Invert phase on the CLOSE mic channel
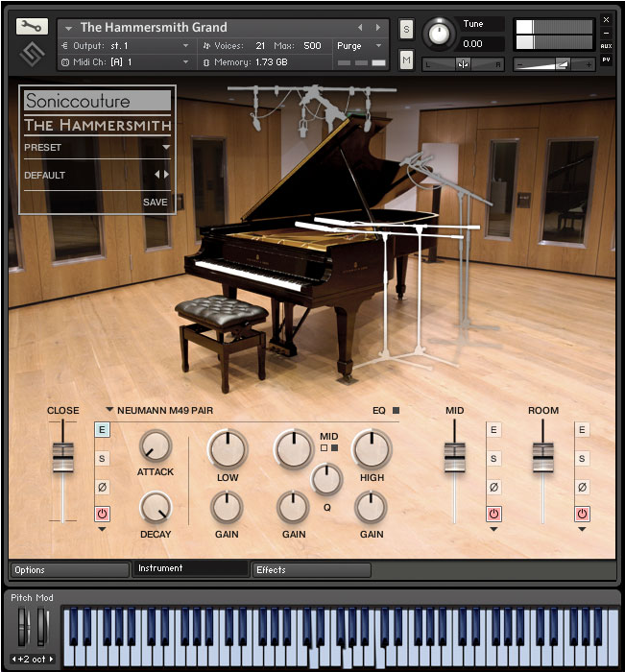Screen dimensions: 625x672 click(103, 488)
